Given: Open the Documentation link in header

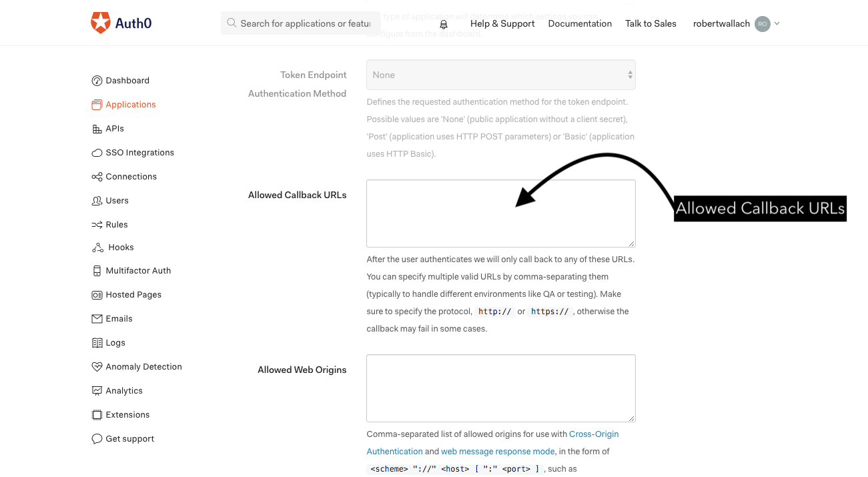Looking at the screenshot, I should click(580, 24).
